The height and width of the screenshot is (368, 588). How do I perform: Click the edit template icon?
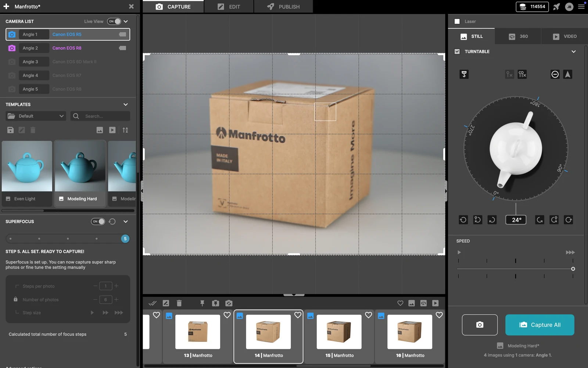(22, 130)
